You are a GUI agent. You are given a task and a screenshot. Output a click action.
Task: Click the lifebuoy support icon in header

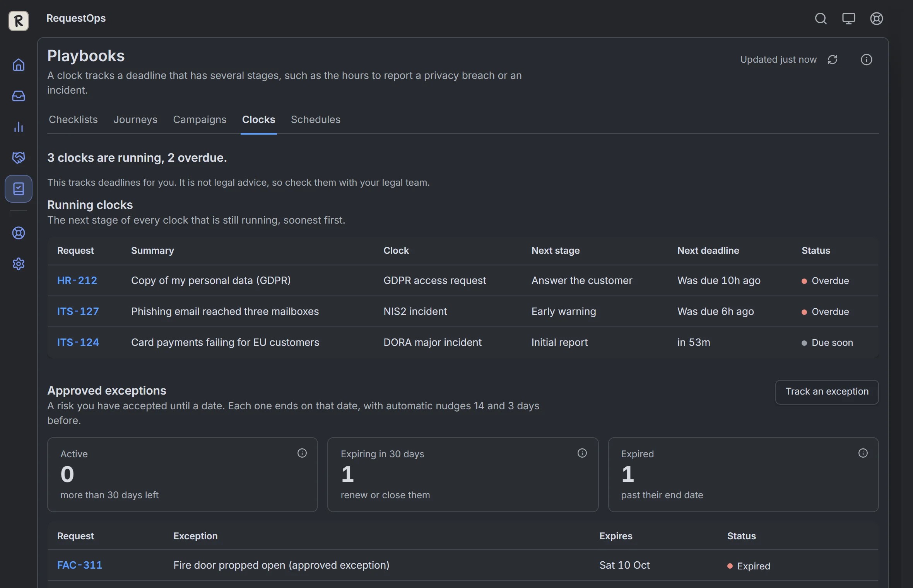[x=876, y=19]
